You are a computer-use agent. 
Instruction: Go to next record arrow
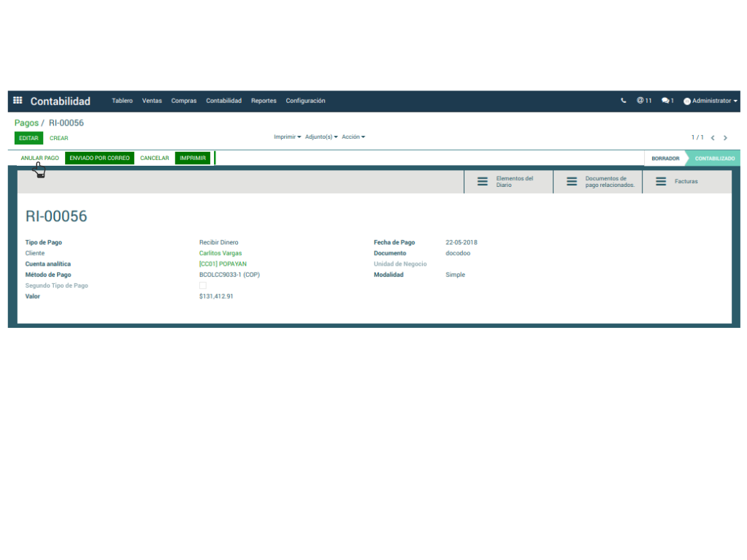point(725,138)
